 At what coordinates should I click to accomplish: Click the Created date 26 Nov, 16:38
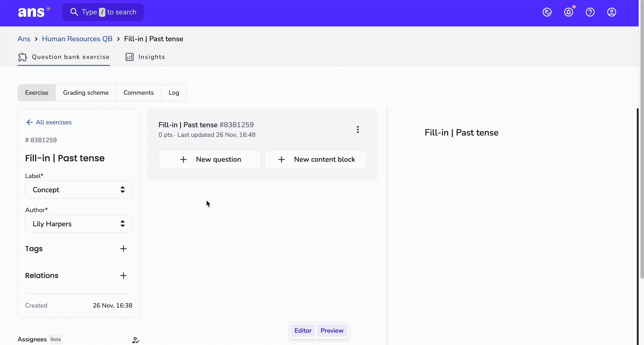113,305
